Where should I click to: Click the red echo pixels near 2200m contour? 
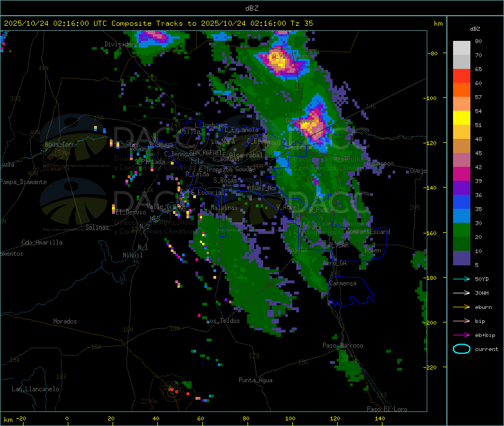pyautogui.click(x=176, y=391)
